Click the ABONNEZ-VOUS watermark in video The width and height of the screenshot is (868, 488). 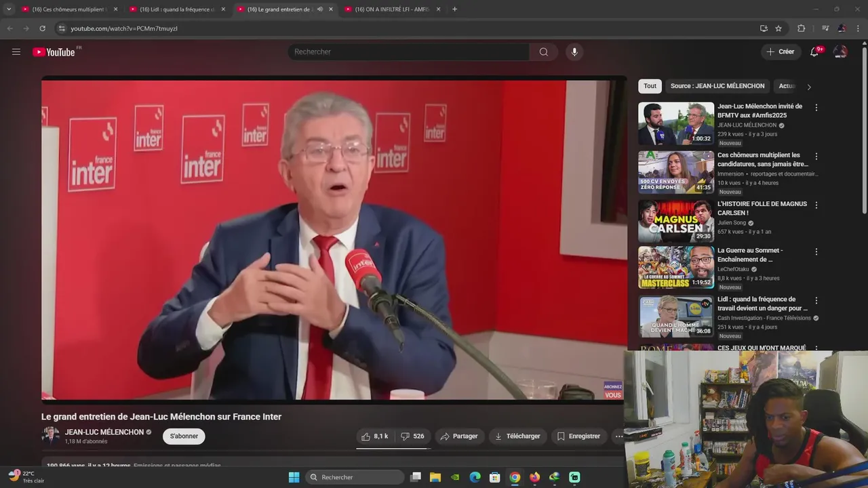click(613, 391)
